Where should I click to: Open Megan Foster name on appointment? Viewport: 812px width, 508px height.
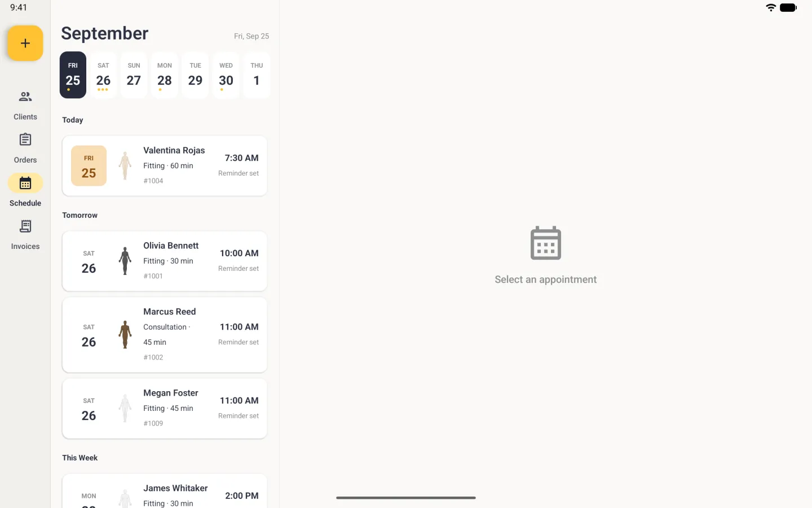(x=171, y=393)
